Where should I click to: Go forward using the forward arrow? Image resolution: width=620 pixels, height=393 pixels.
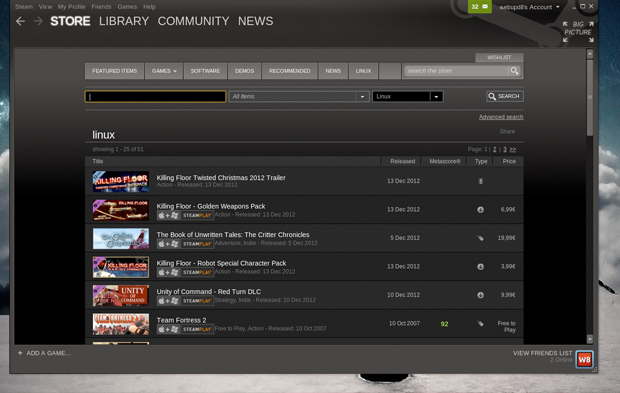point(38,21)
